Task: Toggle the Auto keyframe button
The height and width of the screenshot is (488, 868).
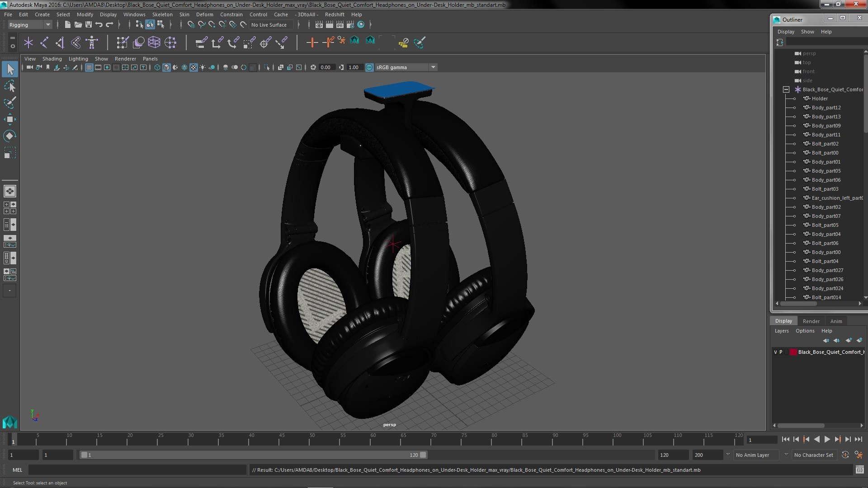Action: click(845, 455)
